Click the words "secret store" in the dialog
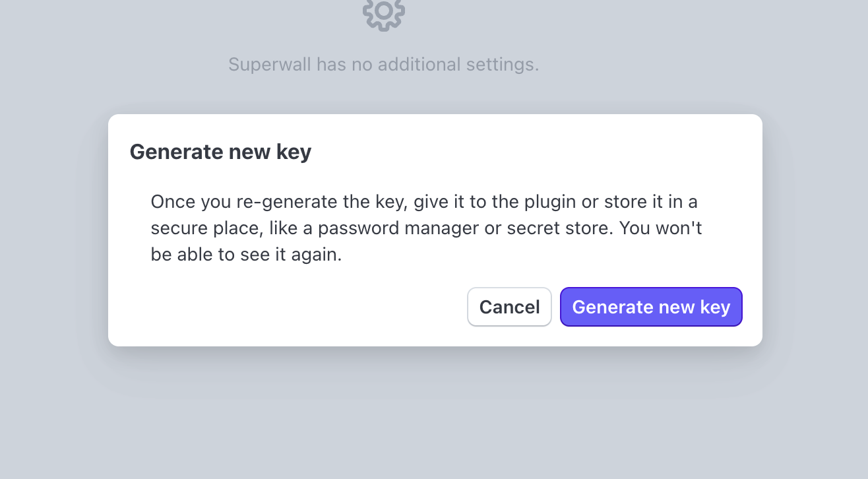This screenshot has width=868, height=479. [558, 228]
